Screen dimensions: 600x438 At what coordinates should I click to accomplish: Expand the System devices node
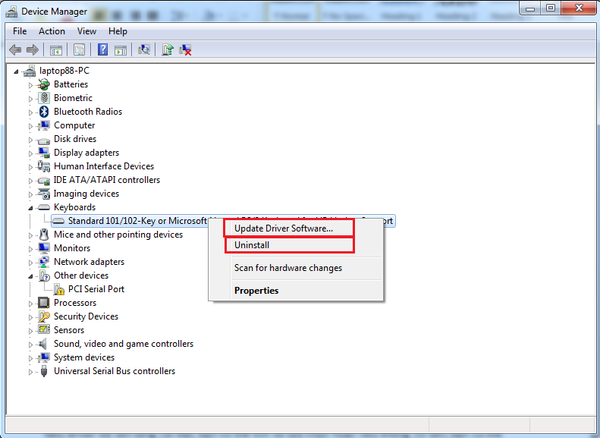point(31,358)
